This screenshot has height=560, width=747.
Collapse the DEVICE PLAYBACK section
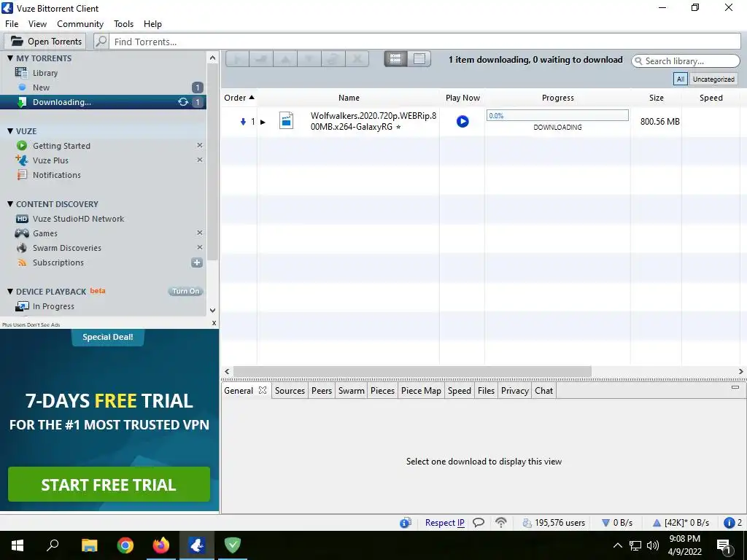coord(10,292)
